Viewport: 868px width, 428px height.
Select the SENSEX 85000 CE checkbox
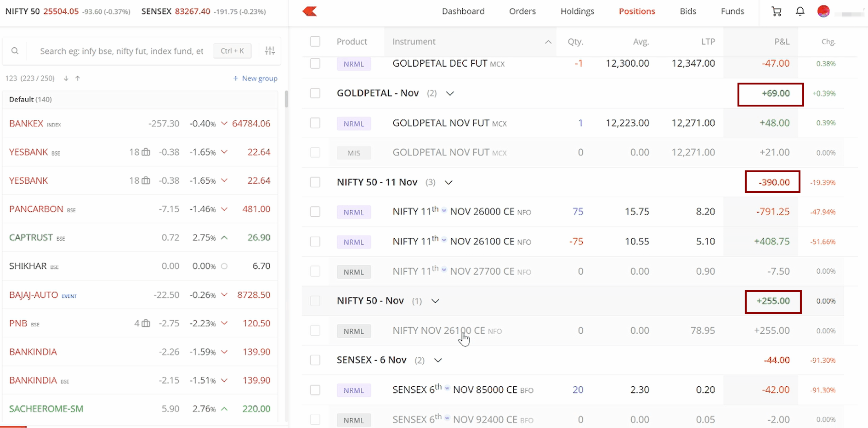coord(315,390)
